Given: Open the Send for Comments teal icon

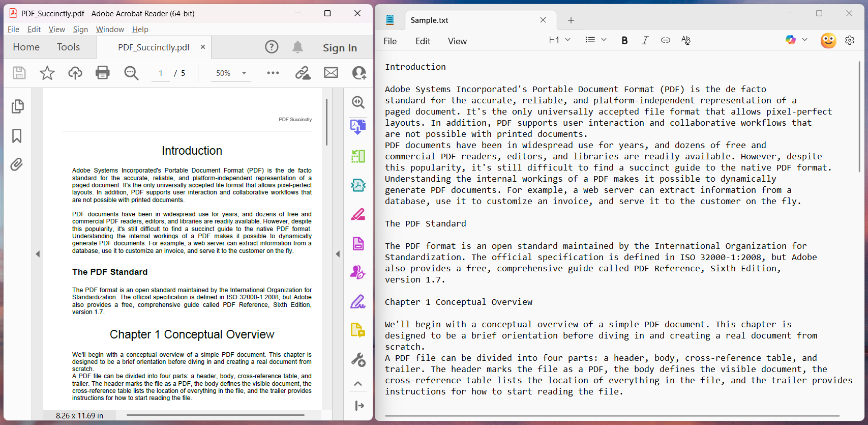Looking at the screenshot, I should click(x=358, y=185).
